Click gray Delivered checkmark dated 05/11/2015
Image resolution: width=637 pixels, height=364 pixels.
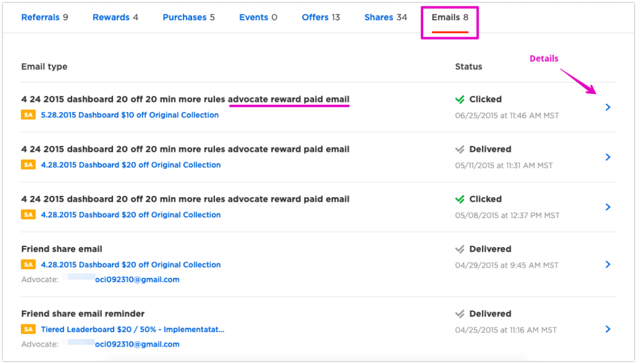(459, 149)
